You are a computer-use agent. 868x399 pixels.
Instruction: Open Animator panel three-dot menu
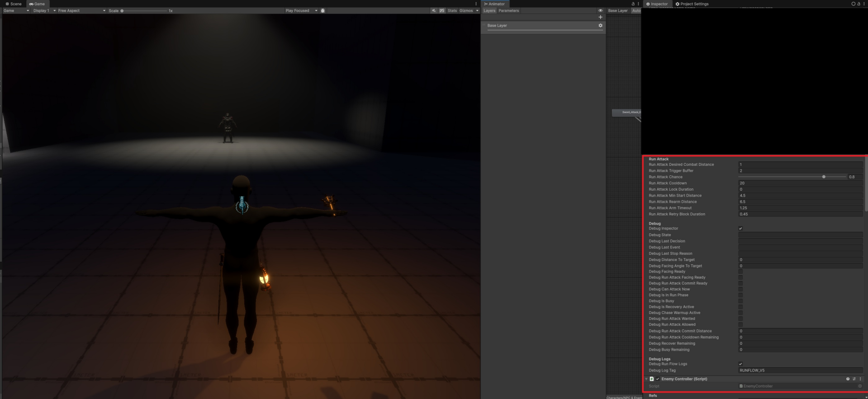click(x=638, y=4)
